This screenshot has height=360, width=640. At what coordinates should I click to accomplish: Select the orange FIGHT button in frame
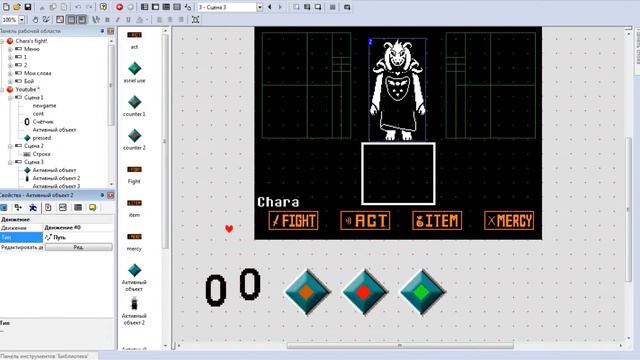(293, 221)
